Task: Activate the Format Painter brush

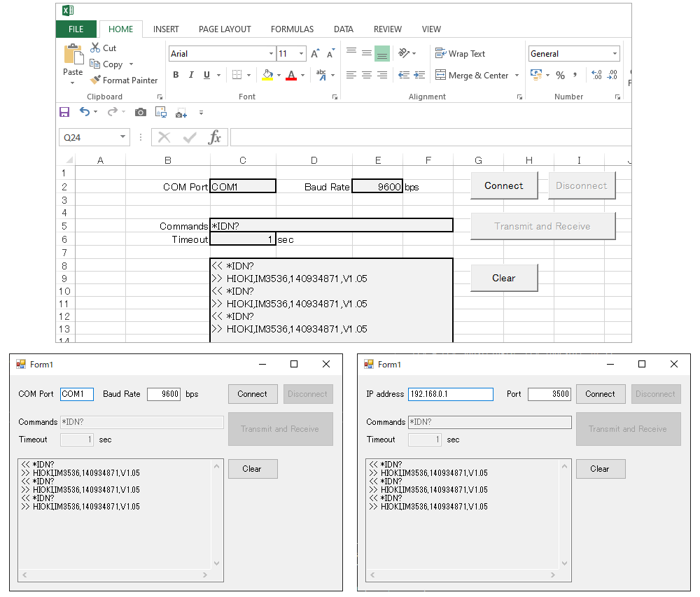Action: (x=95, y=80)
